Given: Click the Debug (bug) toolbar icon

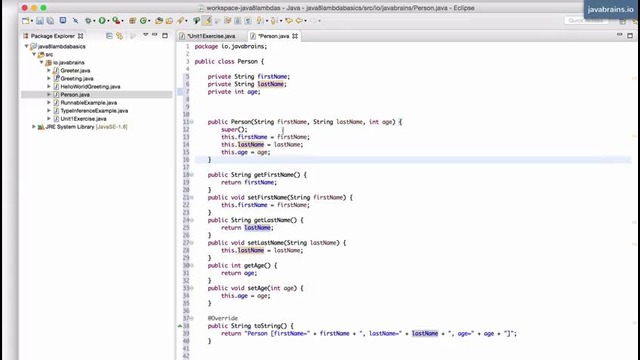Looking at the screenshot, I should pos(87,20).
